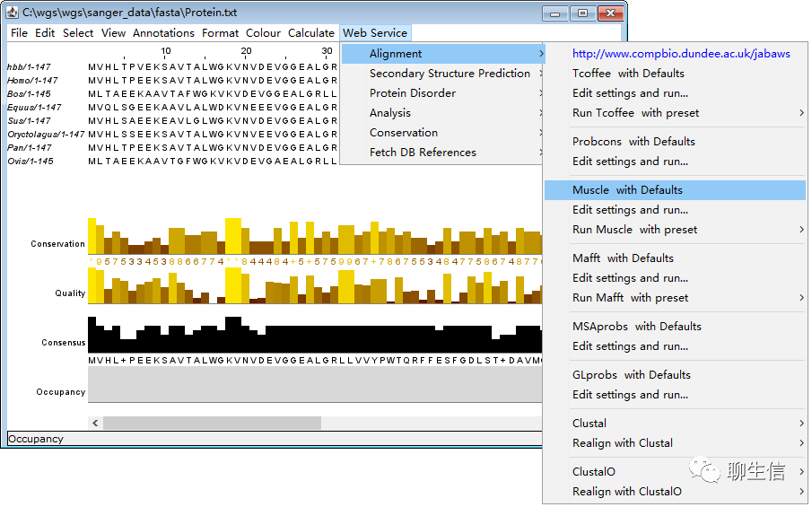812x507 pixels.
Task: Select the Homo/1-147 sequence name
Action: click(32, 80)
